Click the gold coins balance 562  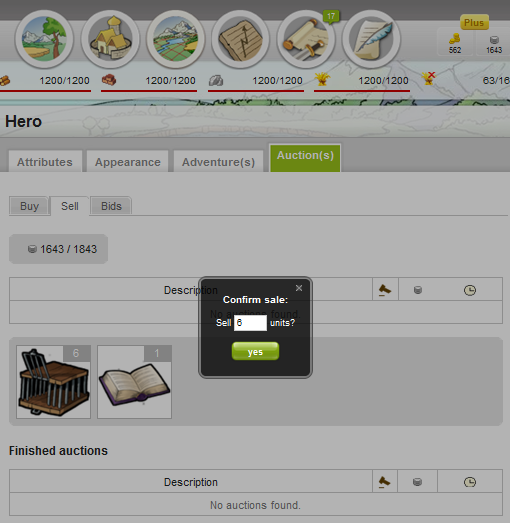click(455, 43)
